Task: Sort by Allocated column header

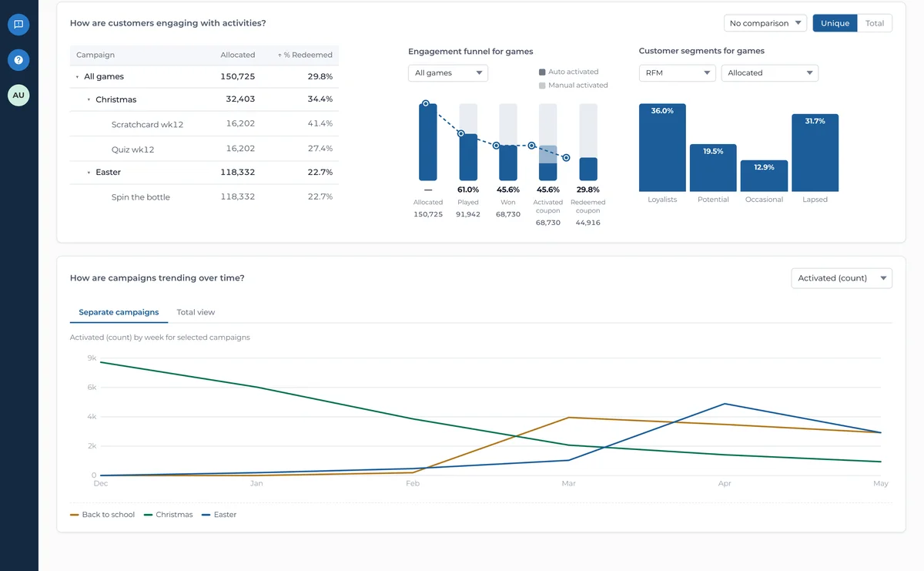Action: click(237, 55)
